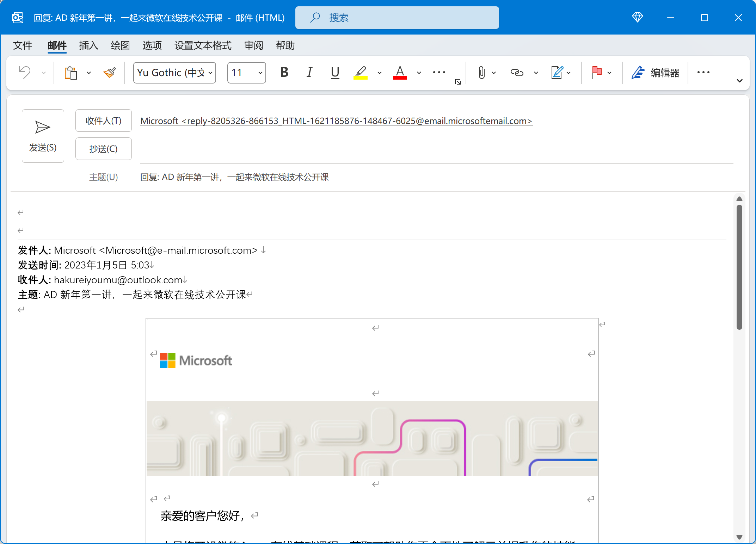Click the attach file paperclip icon

pos(481,73)
